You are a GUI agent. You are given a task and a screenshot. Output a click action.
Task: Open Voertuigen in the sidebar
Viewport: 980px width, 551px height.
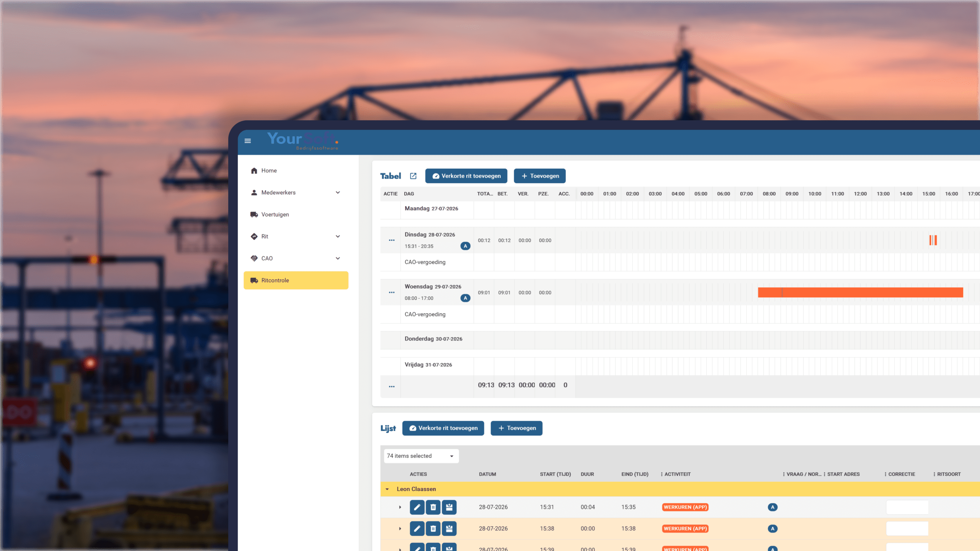point(296,215)
